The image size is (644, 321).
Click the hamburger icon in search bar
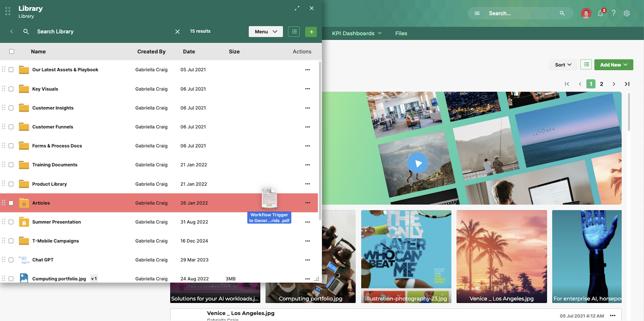tap(477, 13)
